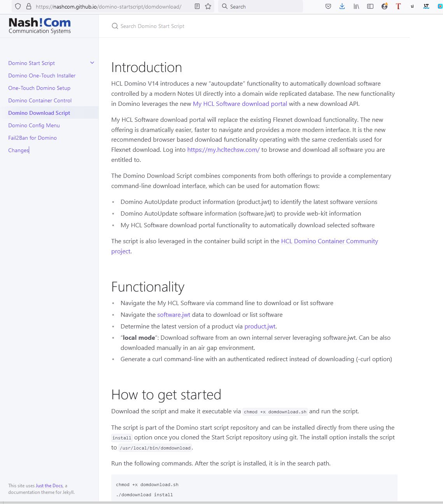Screen dimensions: 443x504
Task: Follow the My HCL Software download portal link
Action: 240,104
